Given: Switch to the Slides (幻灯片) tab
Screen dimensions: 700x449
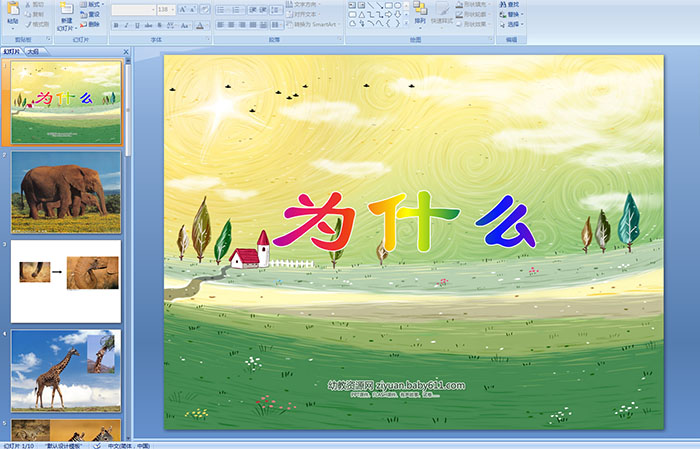Looking at the screenshot, I should (11, 50).
